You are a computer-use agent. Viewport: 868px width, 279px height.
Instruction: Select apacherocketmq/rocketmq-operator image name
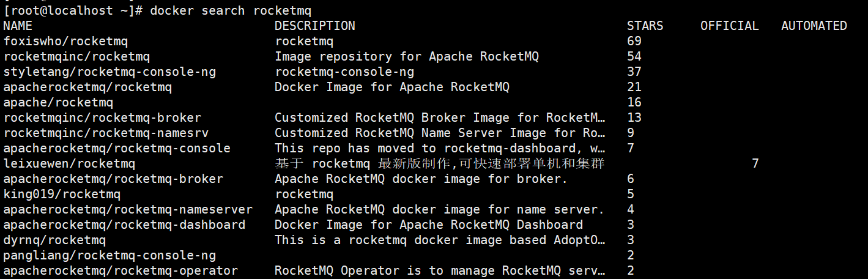pos(121,270)
